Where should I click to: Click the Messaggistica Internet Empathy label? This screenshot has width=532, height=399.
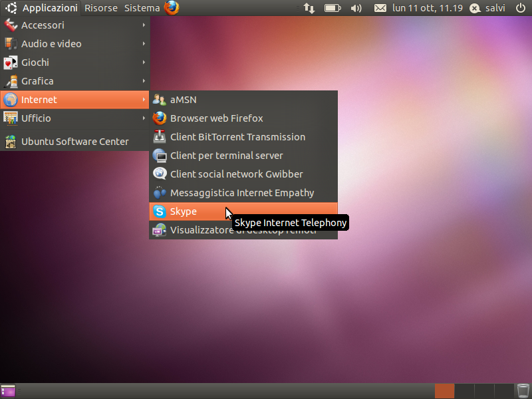point(242,193)
